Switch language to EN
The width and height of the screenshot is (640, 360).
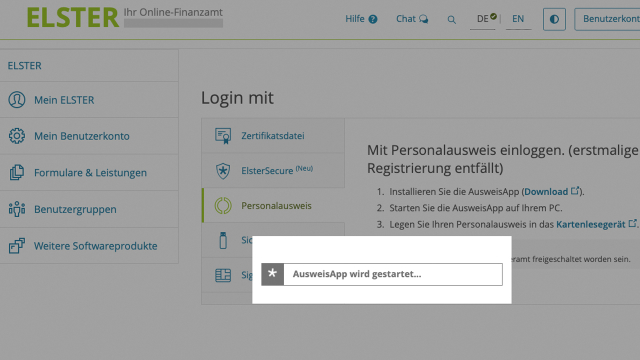pos(518,19)
